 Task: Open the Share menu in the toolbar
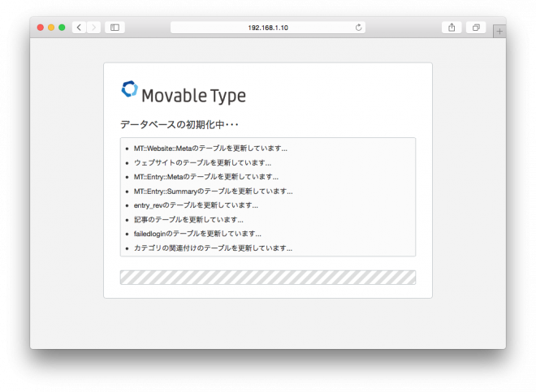point(452,28)
